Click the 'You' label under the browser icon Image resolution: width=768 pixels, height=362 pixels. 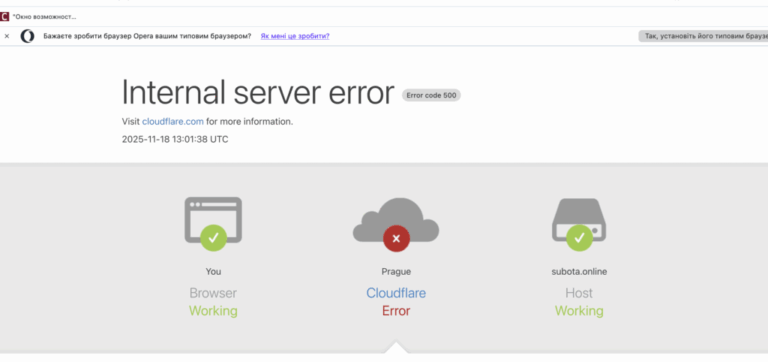pos(213,271)
